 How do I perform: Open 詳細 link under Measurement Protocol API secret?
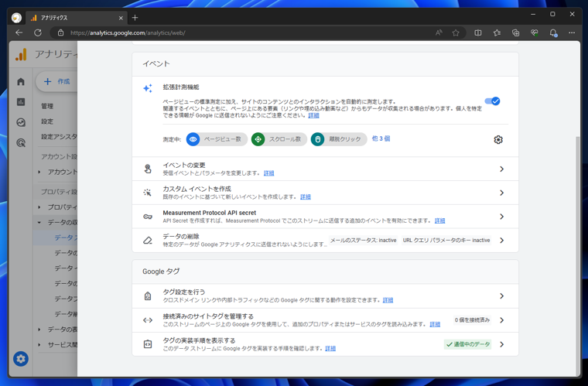pyautogui.click(x=440, y=220)
